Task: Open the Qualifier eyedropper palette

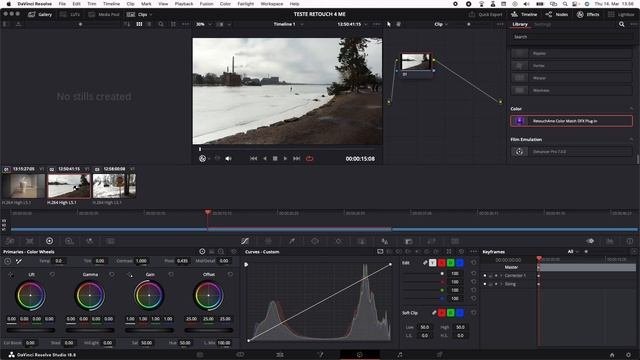Action: [292, 241]
